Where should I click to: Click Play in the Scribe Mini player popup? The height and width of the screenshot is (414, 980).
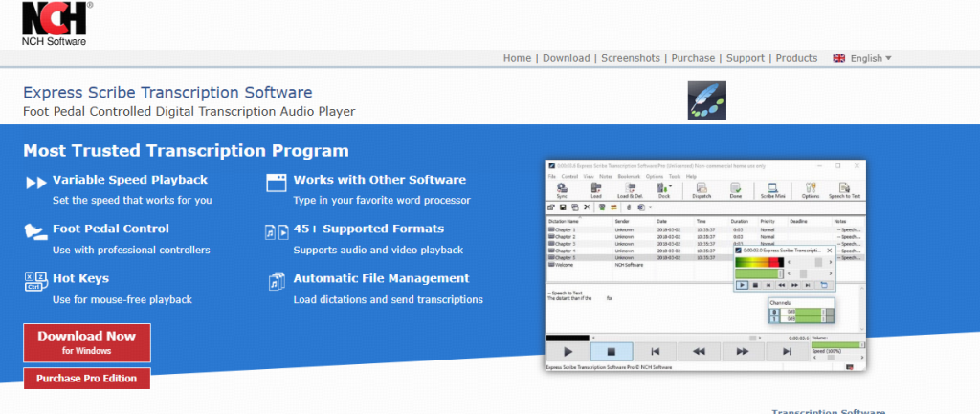[x=742, y=285]
